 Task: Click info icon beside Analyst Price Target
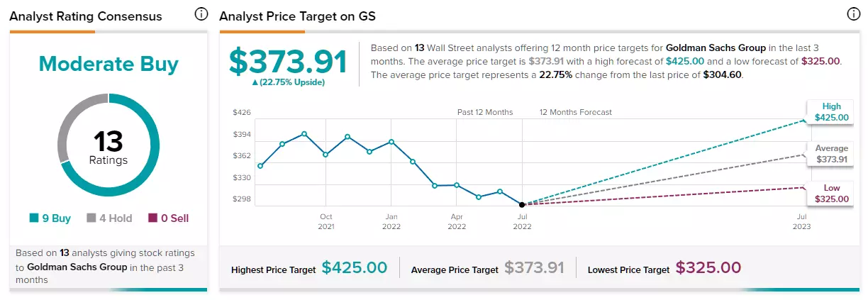(x=853, y=14)
